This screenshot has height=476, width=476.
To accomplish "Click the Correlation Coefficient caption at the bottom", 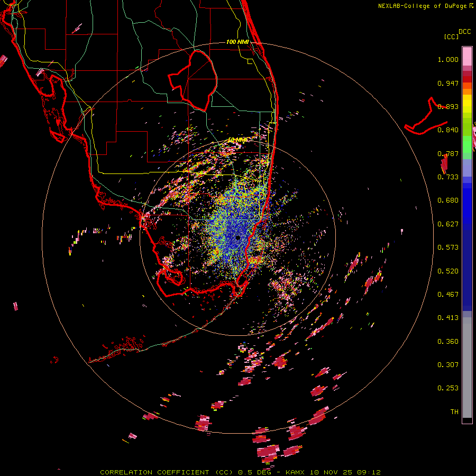I will tap(240, 472).
